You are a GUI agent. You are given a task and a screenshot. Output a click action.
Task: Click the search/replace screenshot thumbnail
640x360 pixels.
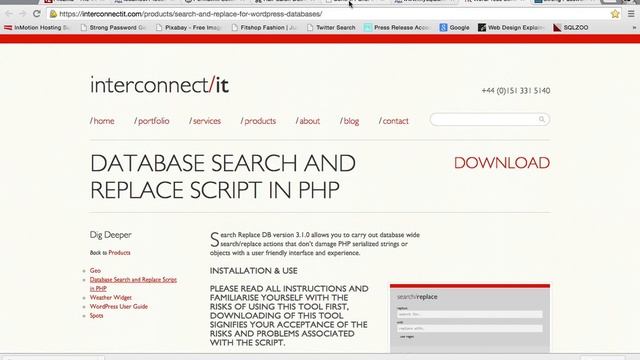[x=470, y=318]
